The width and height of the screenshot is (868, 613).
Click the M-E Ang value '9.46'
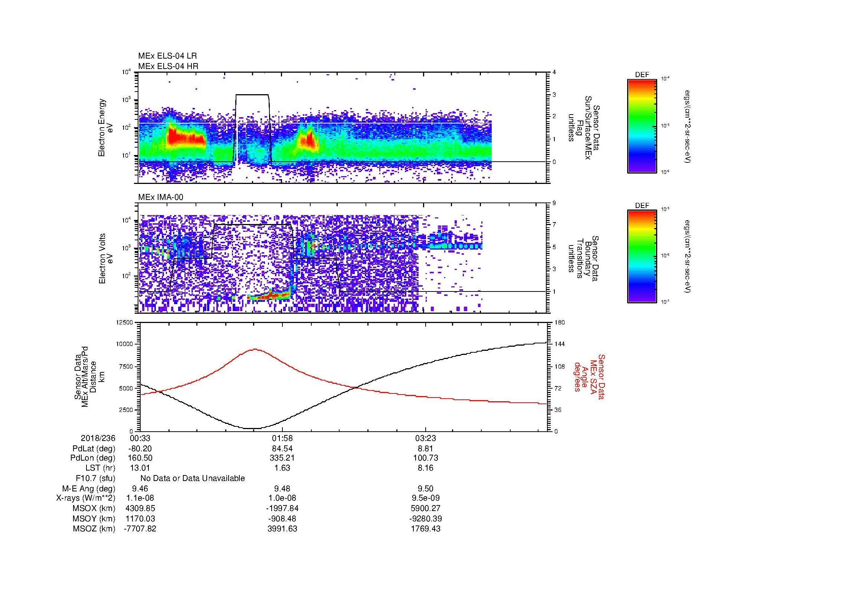tap(140, 489)
